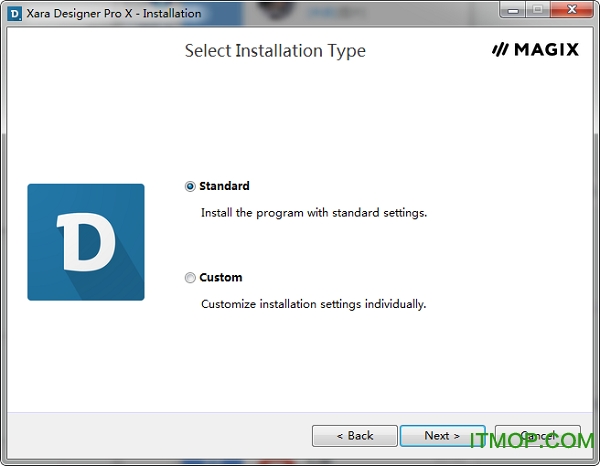Viewport: 600px width, 466px height.
Task: Click the Xara Designer title bar icon
Action: click(15, 14)
